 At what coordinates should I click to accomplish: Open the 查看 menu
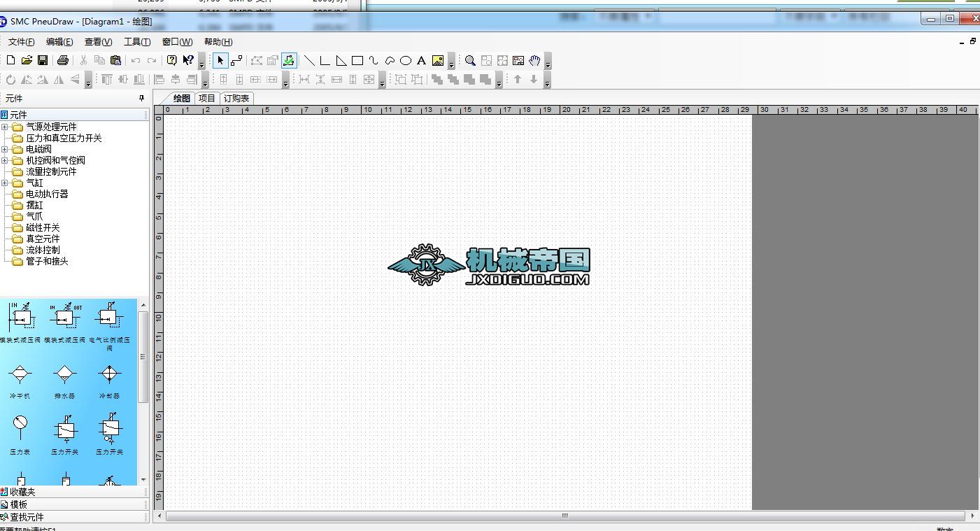click(98, 42)
